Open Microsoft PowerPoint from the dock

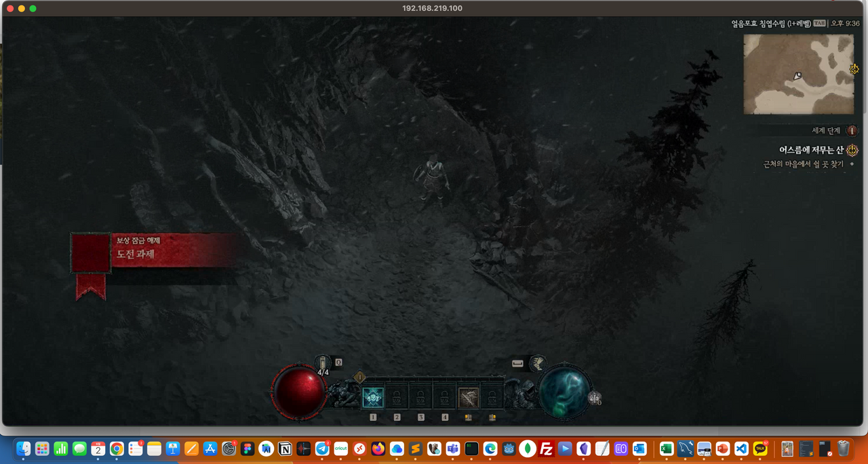click(x=723, y=448)
